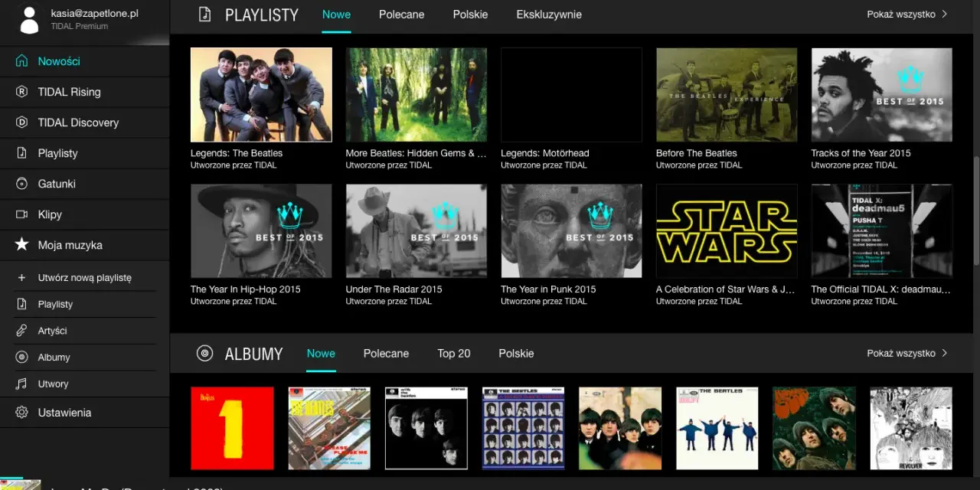Expand all albums with Pokaż wszystko arrow

[944, 353]
